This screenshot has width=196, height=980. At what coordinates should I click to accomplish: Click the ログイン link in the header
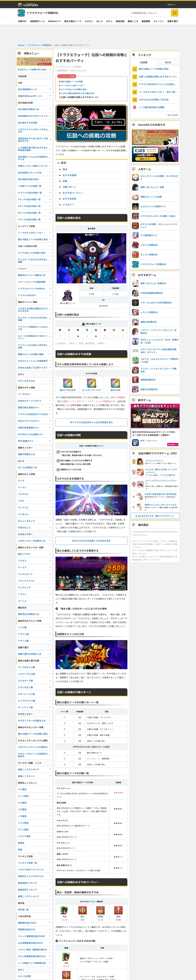click(172, 5)
